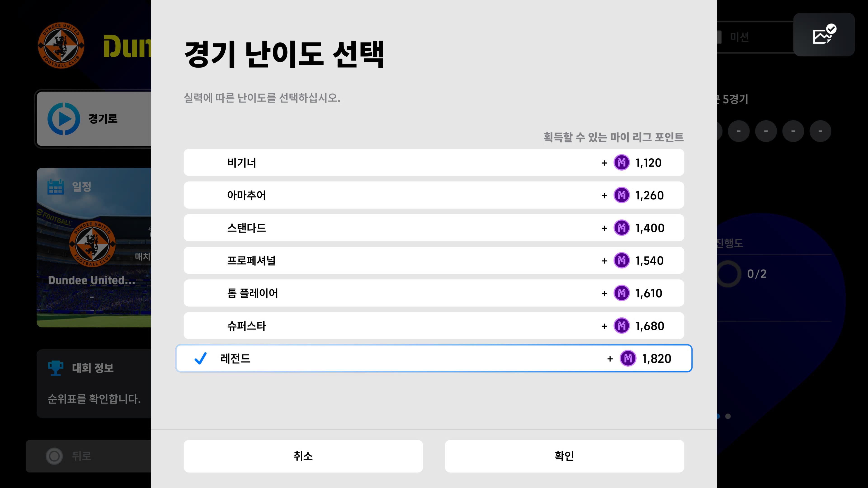Open the 일정 calendar icon
The image size is (868, 488).
[x=56, y=187]
